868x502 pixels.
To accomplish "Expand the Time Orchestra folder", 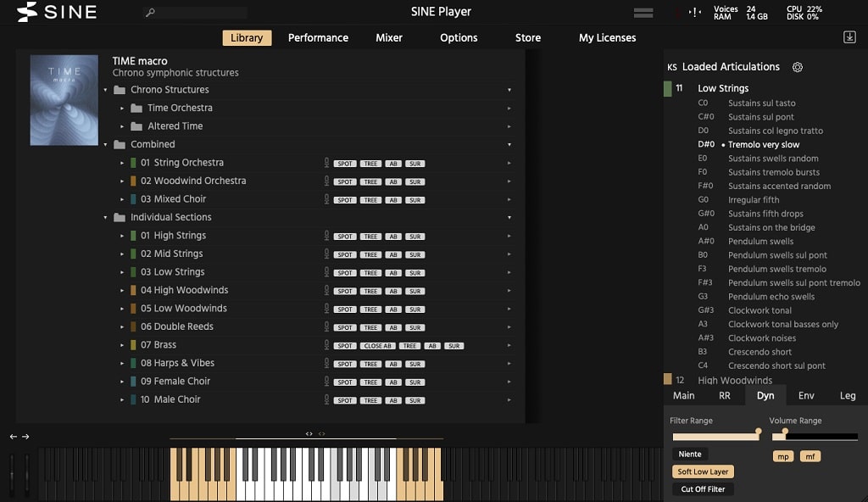I will click(122, 108).
